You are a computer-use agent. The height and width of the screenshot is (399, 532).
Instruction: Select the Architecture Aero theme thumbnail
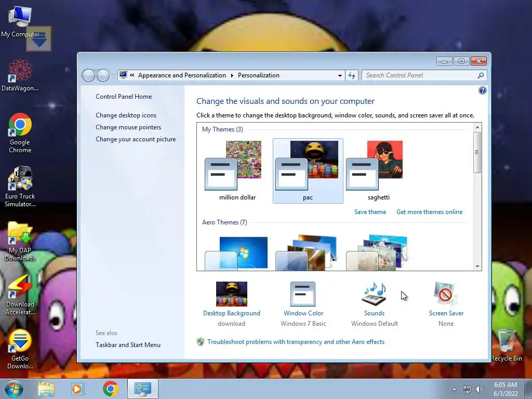[x=307, y=252]
